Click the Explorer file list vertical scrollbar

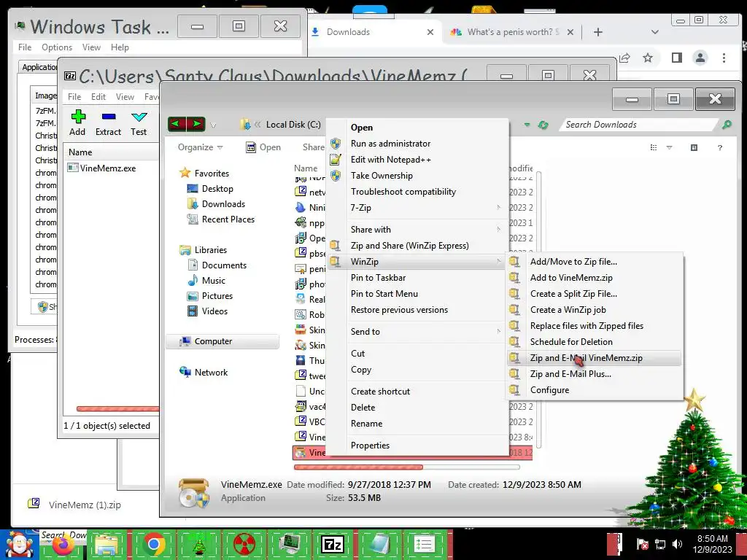[x=539, y=309]
